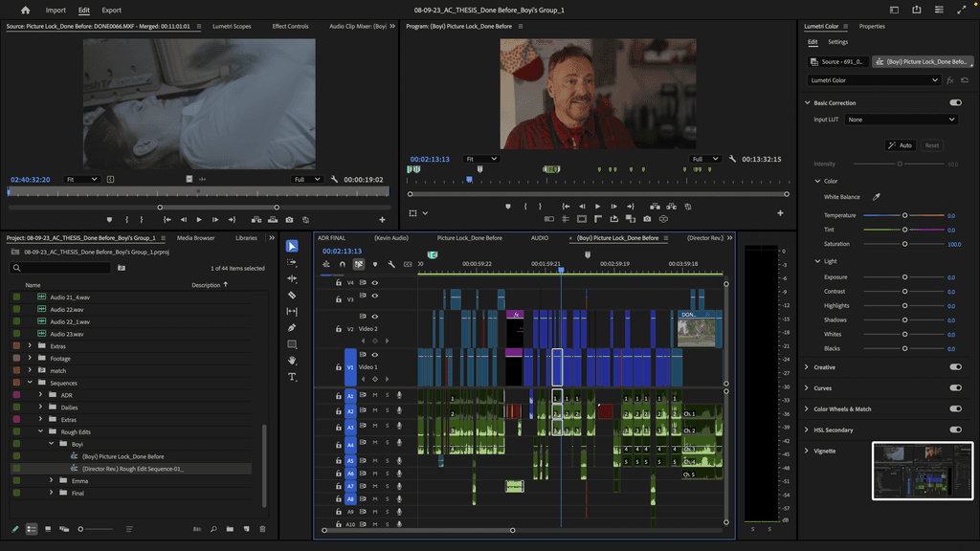Select the Ripple Edit tool

click(292, 278)
